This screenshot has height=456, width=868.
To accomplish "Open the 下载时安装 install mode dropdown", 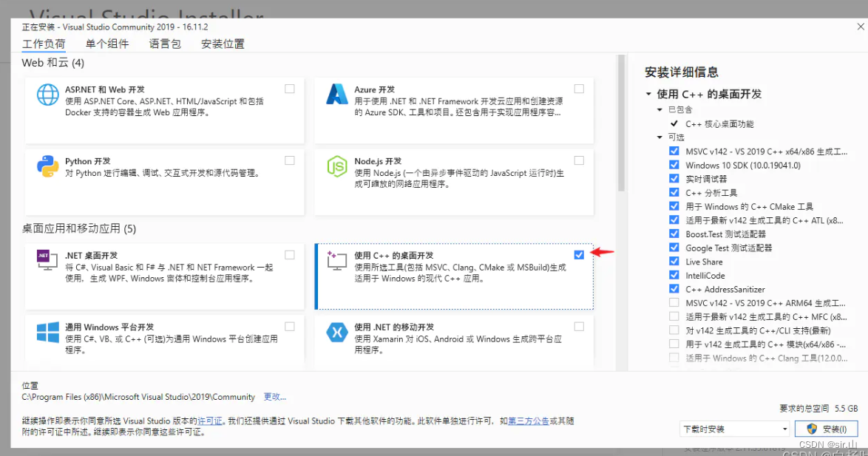I will point(735,429).
